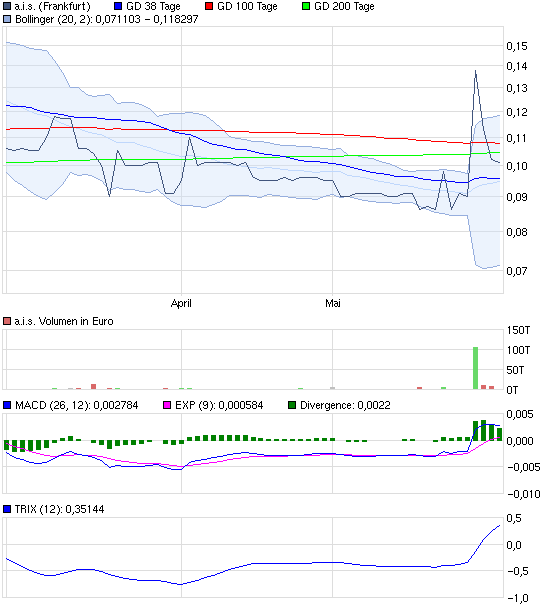Click the 'GD 100 Tage' legend label

pos(247,7)
